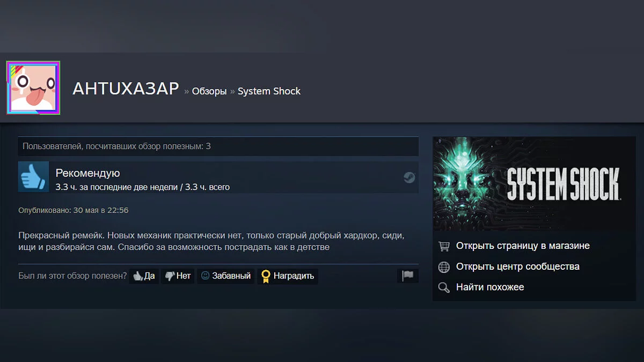
Task: Open the АНТUХАЗАР profile avatar
Action: point(33,88)
